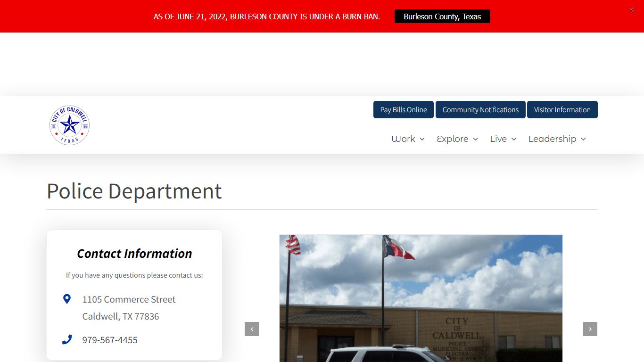Open Pay Bills Online
The image size is (644, 362).
pos(404,109)
